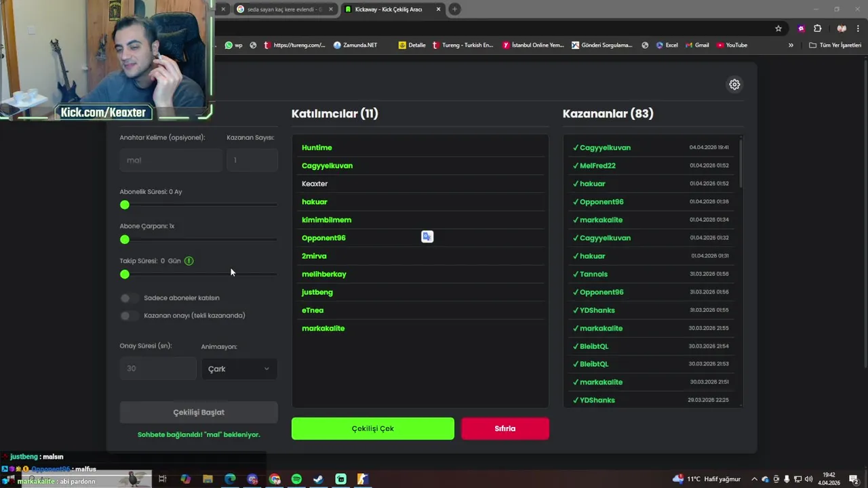
Task: Click the purple extension icon in toolbar
Action: pos(802,28)
